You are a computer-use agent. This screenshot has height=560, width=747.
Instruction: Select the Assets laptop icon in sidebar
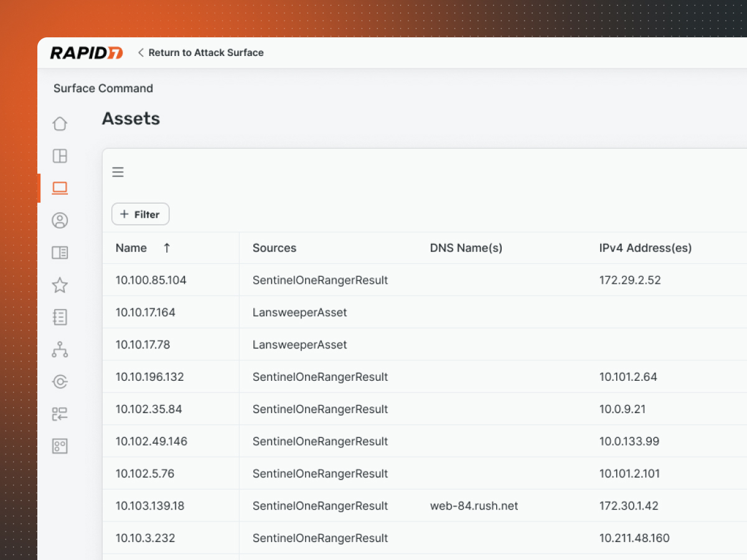point(60,188)
